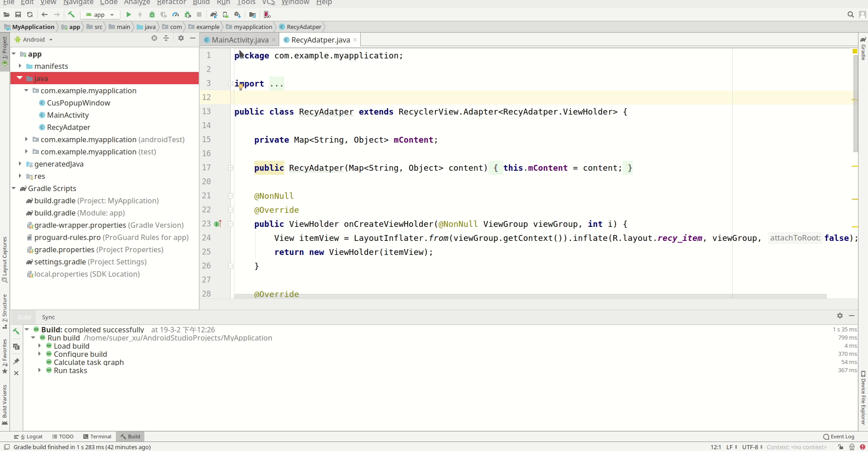The image size is (868, 451).
Task: Click Sync Project with Gradle Files icon
Action: (214, 14)
